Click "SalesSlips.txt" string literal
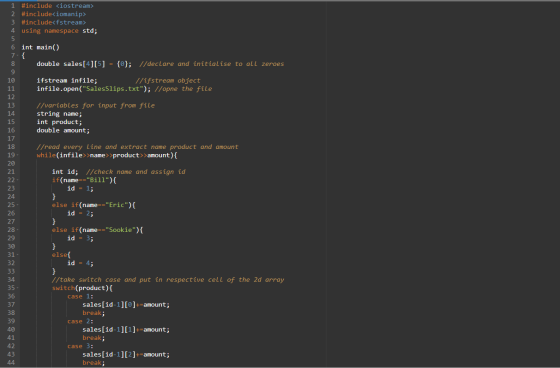The image size is (560, 368). 113,89
